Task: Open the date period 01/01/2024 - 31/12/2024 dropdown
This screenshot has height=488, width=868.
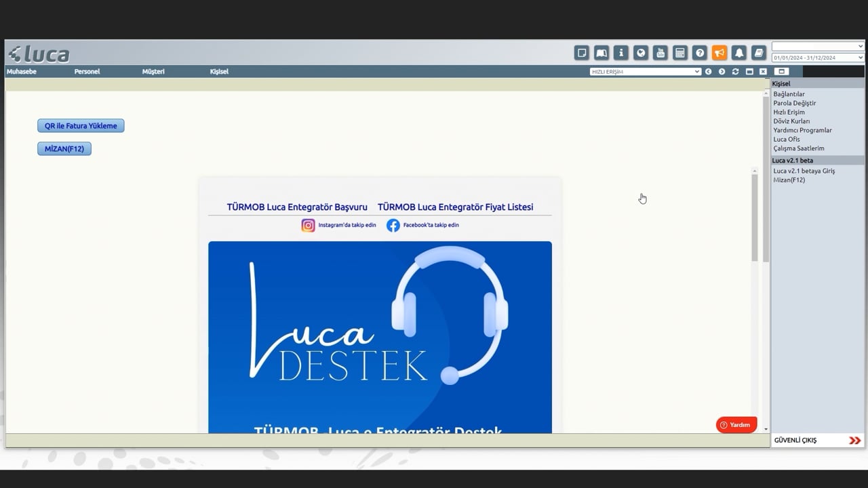Action: pos(818,58)
